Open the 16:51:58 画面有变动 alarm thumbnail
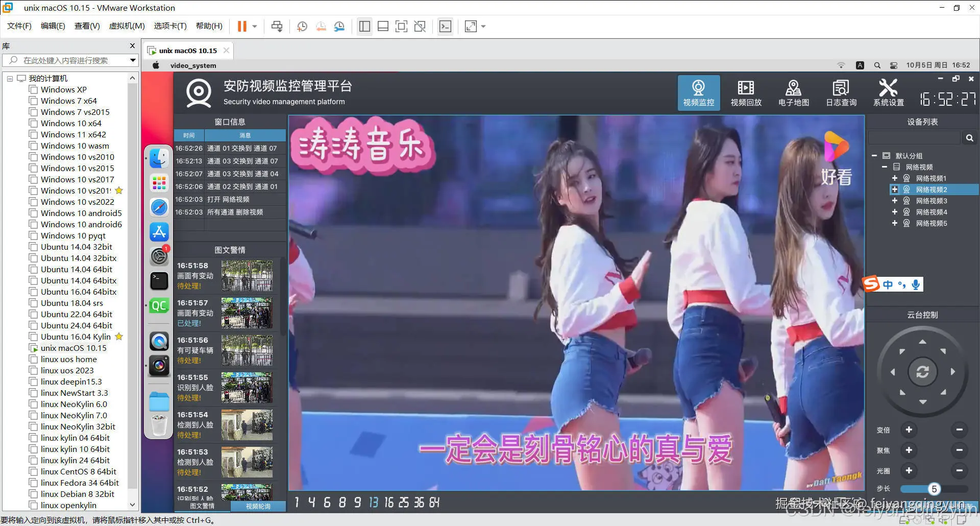980x526 pixels. (x=247, y=276)
